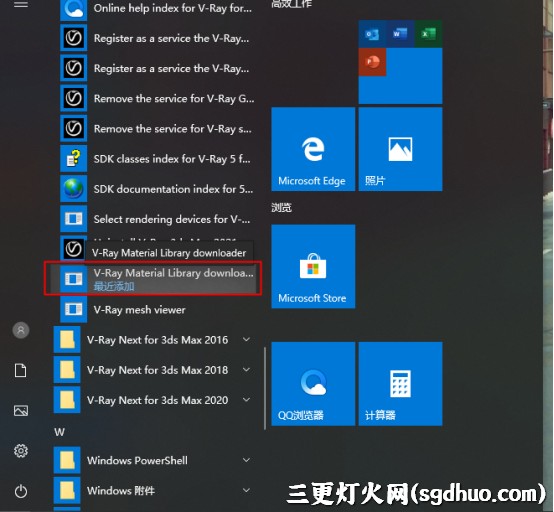Open the user account icon in sidebar
Viewport: 554px width, 512px height.
(x=21, y=330)
